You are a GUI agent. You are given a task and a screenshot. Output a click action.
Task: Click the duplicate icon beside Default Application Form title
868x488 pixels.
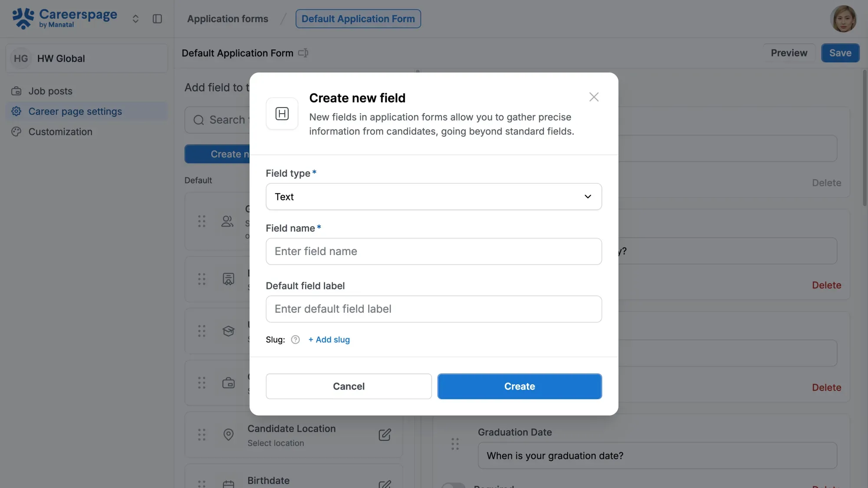coord(303,52)
